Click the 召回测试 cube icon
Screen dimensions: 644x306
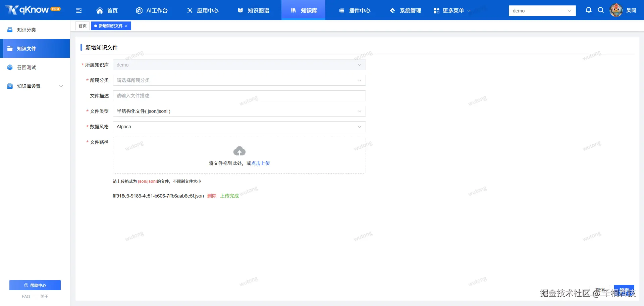coord(10,67)
